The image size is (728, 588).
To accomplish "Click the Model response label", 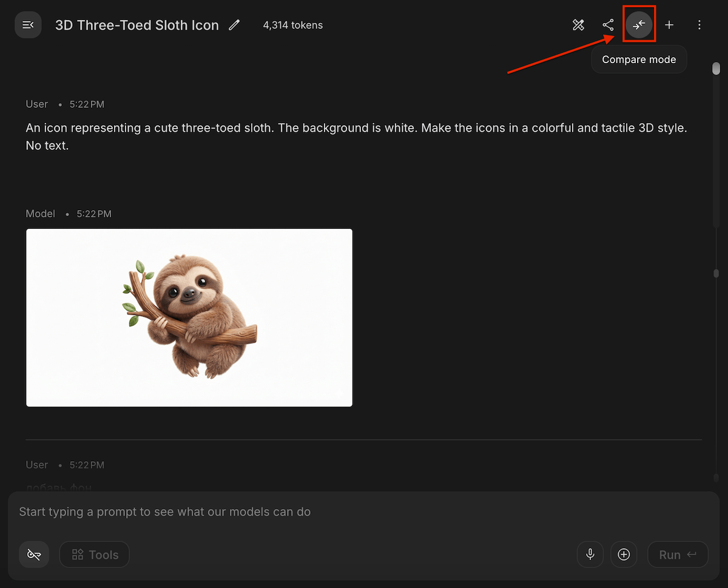I will click(41, 214).
